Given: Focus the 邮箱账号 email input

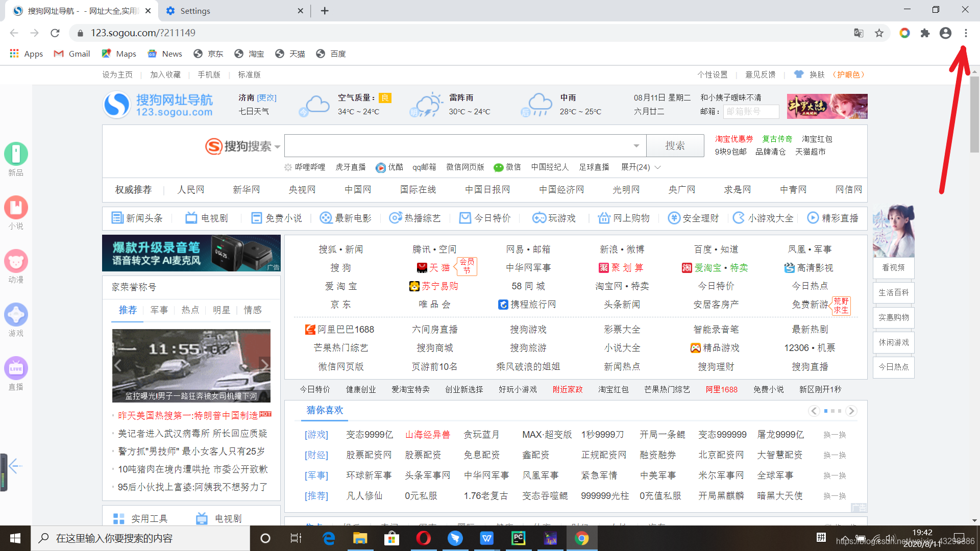Looking at the screenshot, I should [x=751, y=111].
